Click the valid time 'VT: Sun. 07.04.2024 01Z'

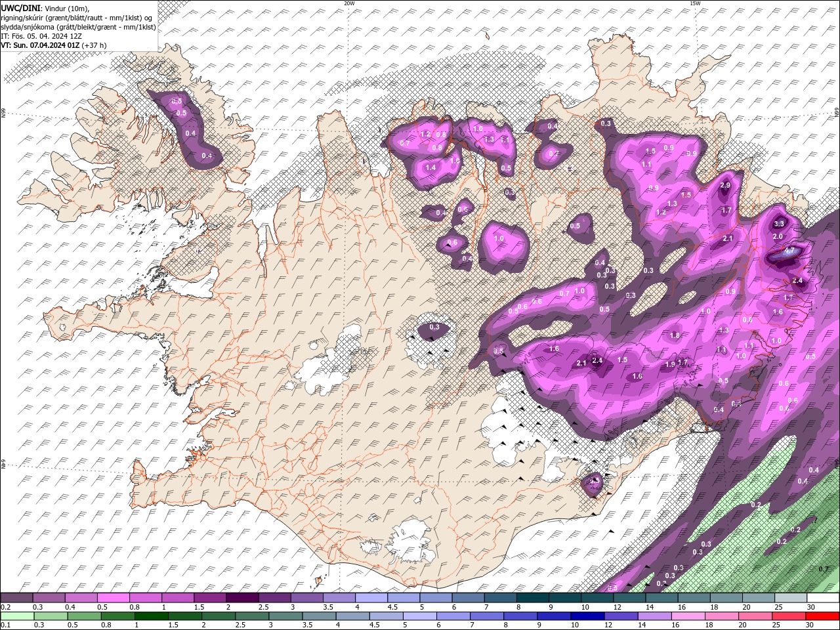[x=40, y=45]
